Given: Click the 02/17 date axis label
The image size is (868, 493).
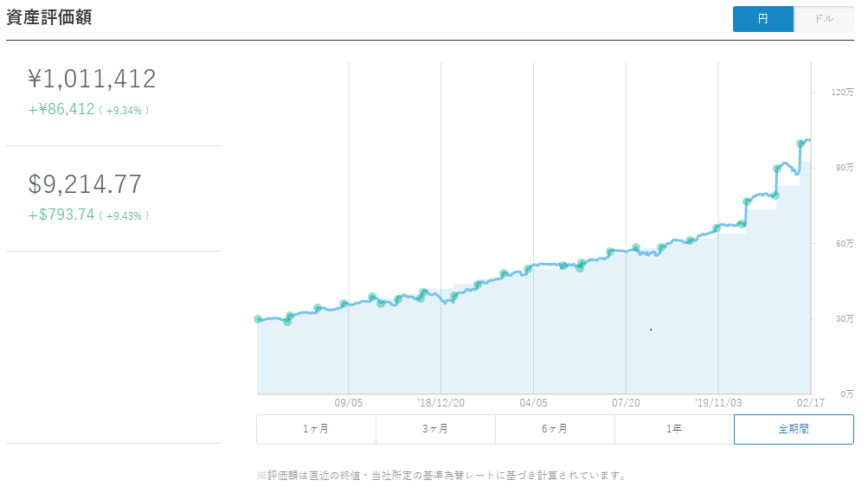Looking at the screenshot, I should pos(810,402).
